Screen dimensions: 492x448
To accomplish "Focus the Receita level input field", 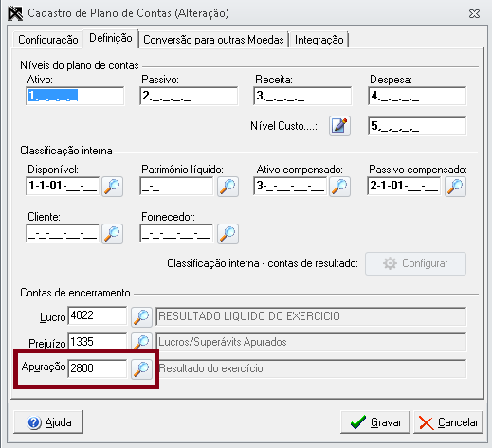I will (302, 96).
